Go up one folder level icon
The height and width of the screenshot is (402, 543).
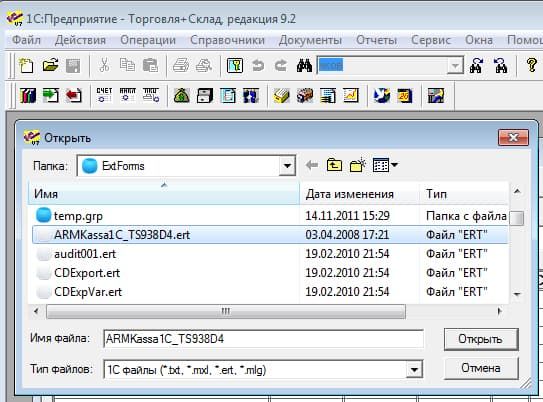(x=334, y=165)
